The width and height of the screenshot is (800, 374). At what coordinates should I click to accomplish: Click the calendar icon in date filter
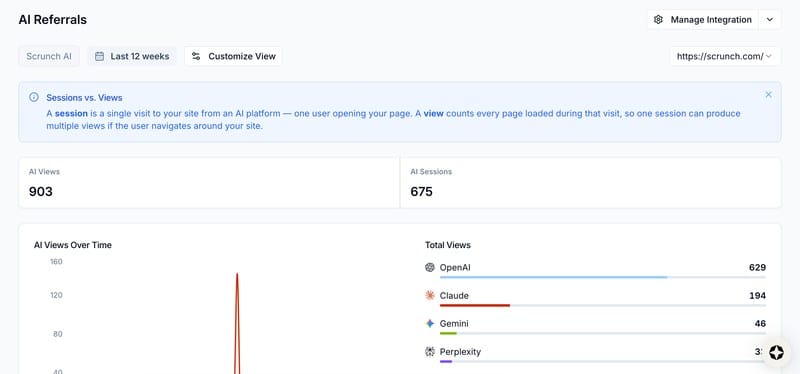click(x=99, y=56)
